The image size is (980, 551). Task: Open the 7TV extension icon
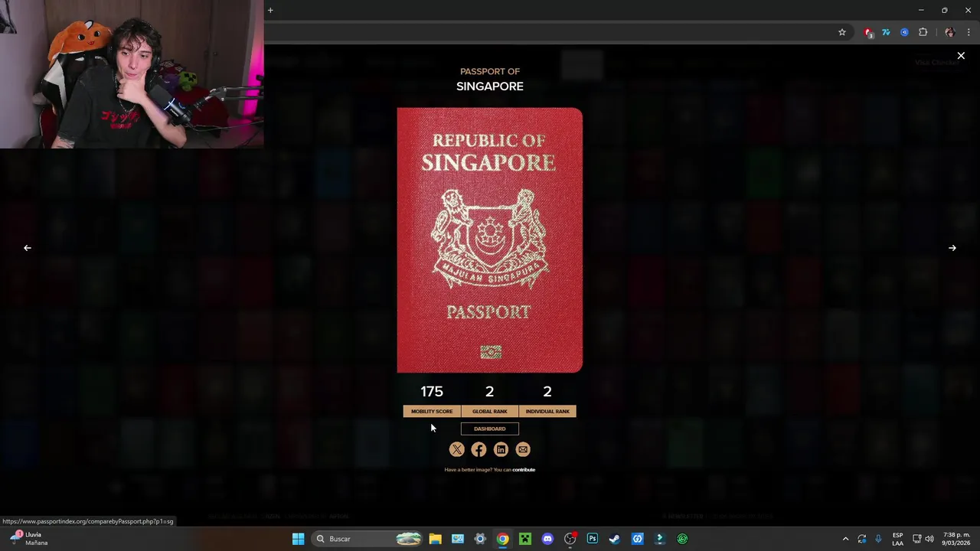pos(886,32)
